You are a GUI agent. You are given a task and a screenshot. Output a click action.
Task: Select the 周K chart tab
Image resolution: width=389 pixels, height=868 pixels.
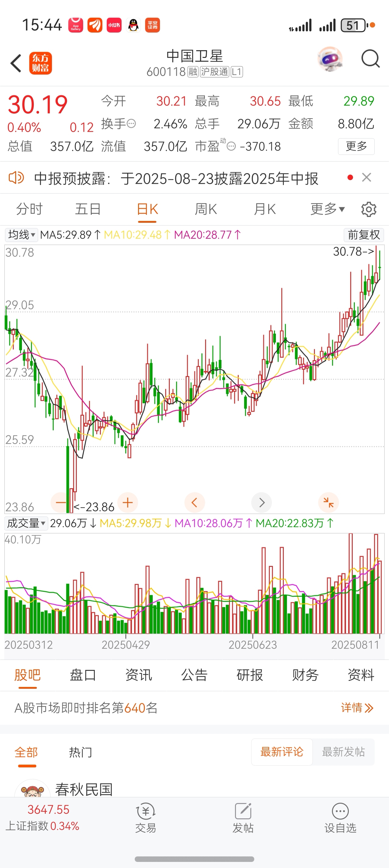tap(205, 209)
